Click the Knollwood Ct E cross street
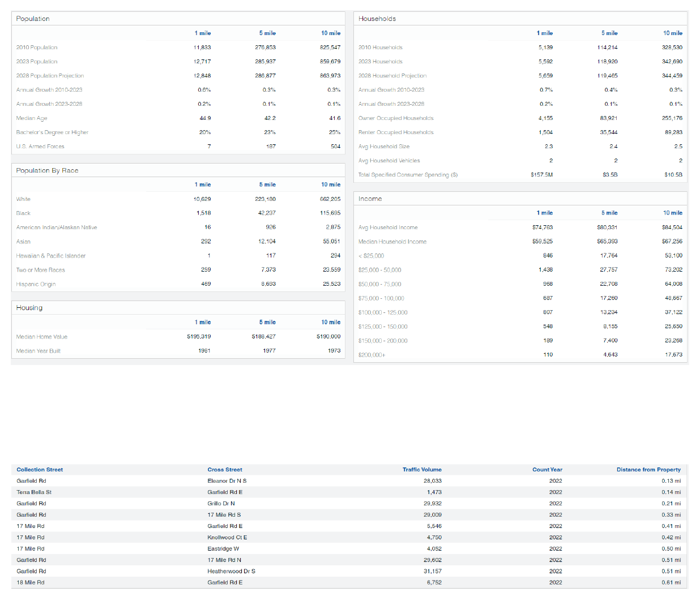The image size is (700, 601). 227,538
